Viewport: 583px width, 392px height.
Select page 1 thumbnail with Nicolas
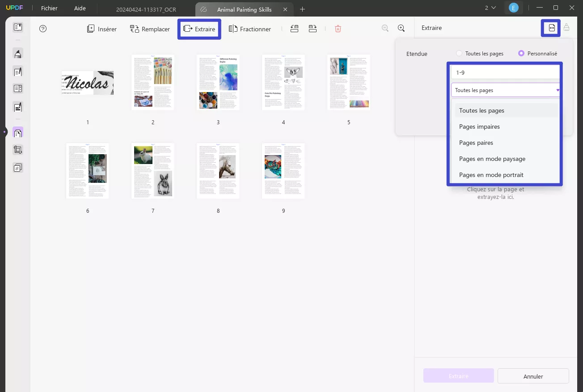click(x=88, y=83)
